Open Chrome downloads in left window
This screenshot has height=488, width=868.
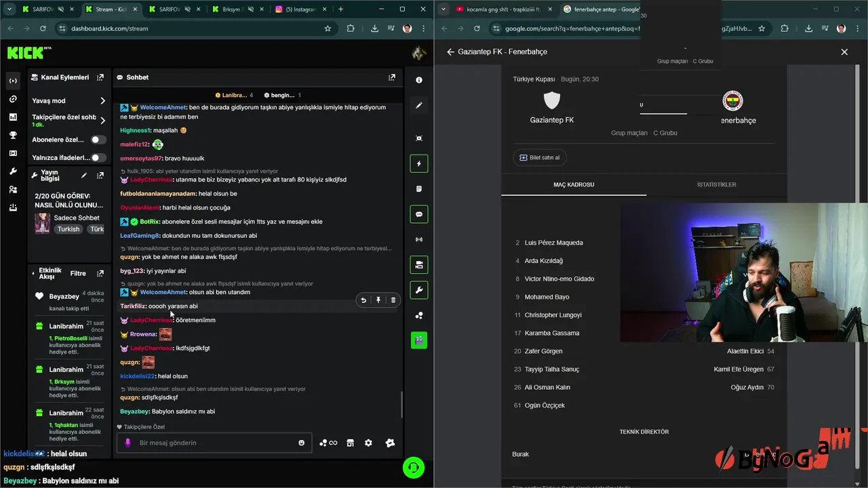coord(374,28)
